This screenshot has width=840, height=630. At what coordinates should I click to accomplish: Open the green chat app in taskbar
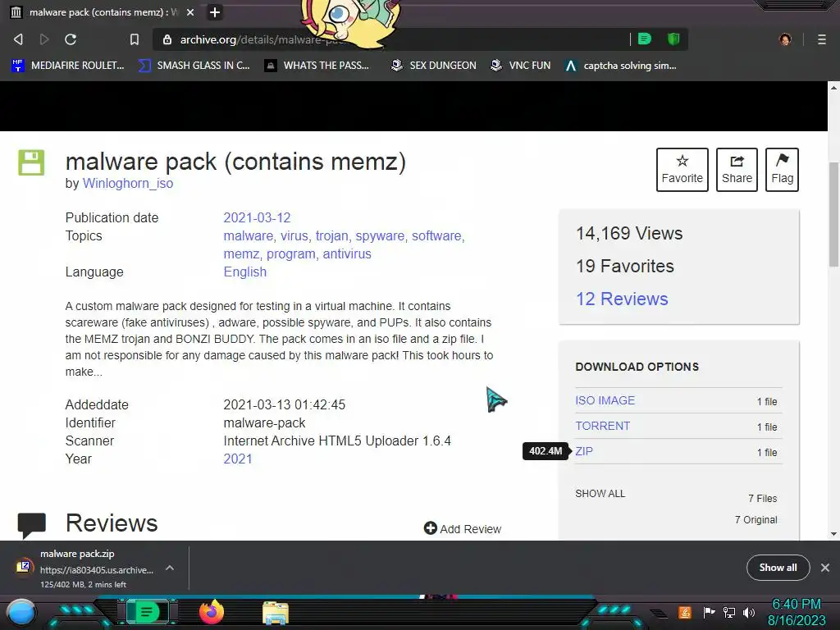[x=147, y=612]
